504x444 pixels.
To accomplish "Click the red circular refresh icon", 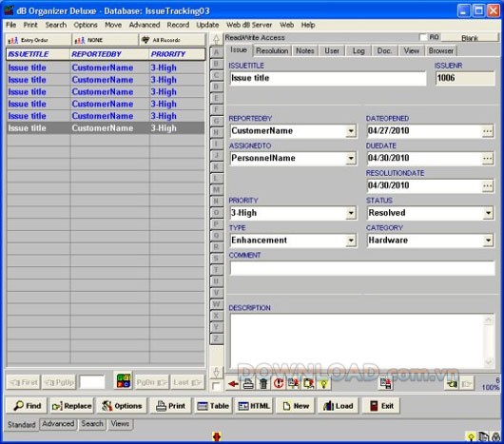I will (x=279, y=384).
